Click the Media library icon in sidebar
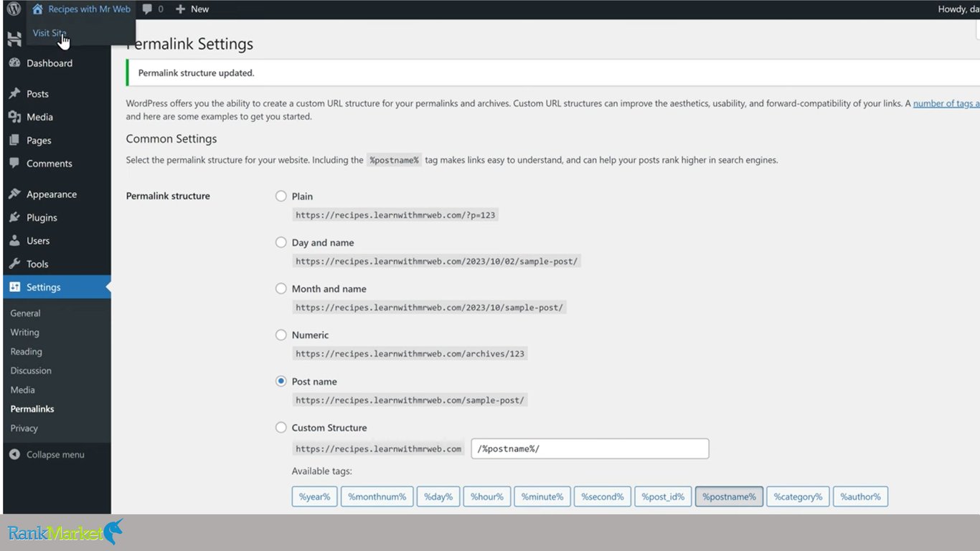This screenshot has height=551, width=980. (x=14, y=117)
